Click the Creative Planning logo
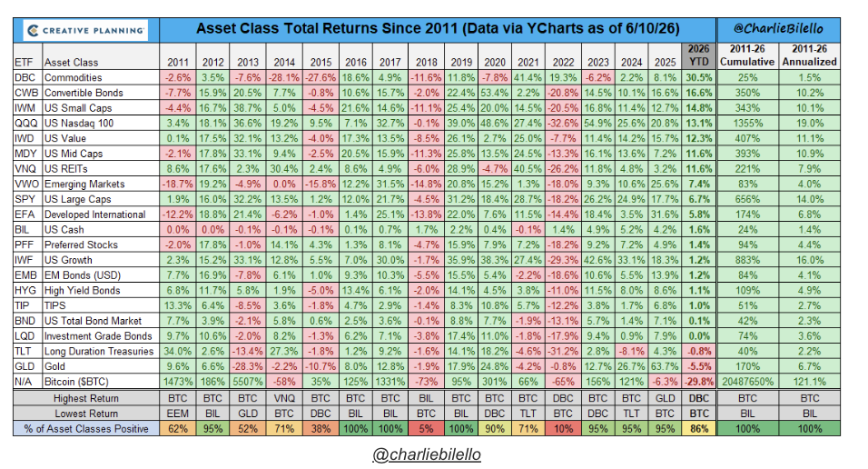Viewport: 868px width, 469px height. click(86, 31)
